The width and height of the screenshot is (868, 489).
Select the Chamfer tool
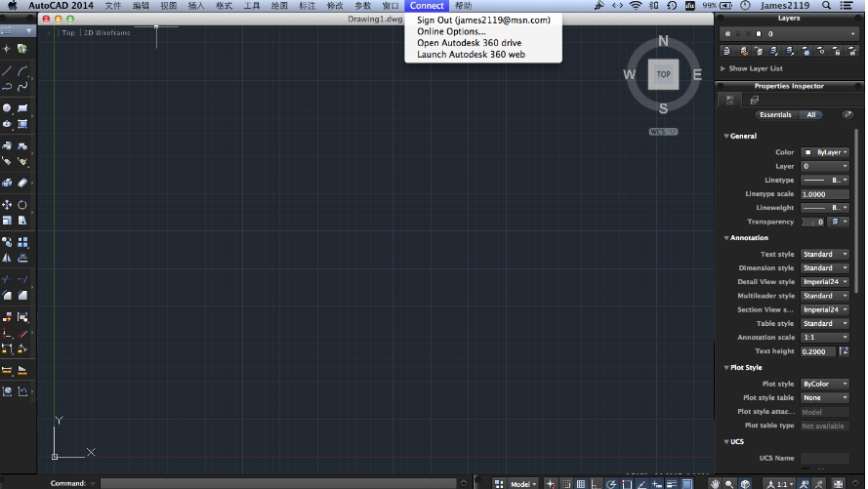tap(22, 296)
